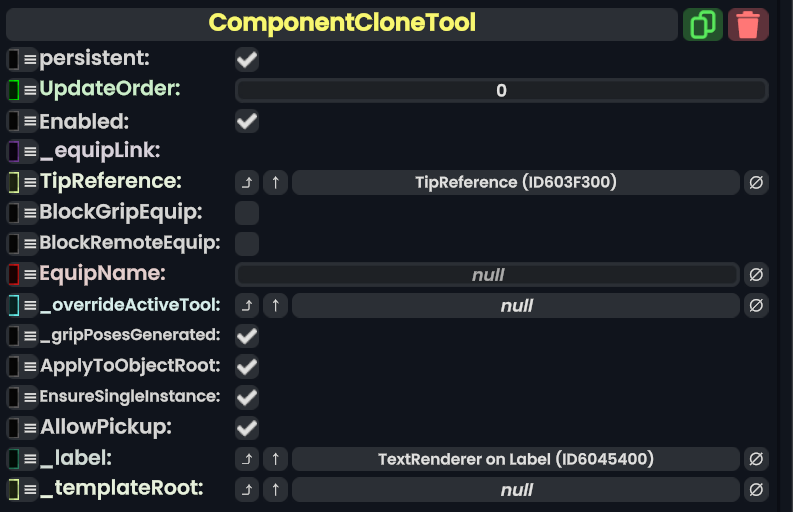Click the UpdateOrder value field
This screenshot has width=793, height=512.
pos(501,90)
